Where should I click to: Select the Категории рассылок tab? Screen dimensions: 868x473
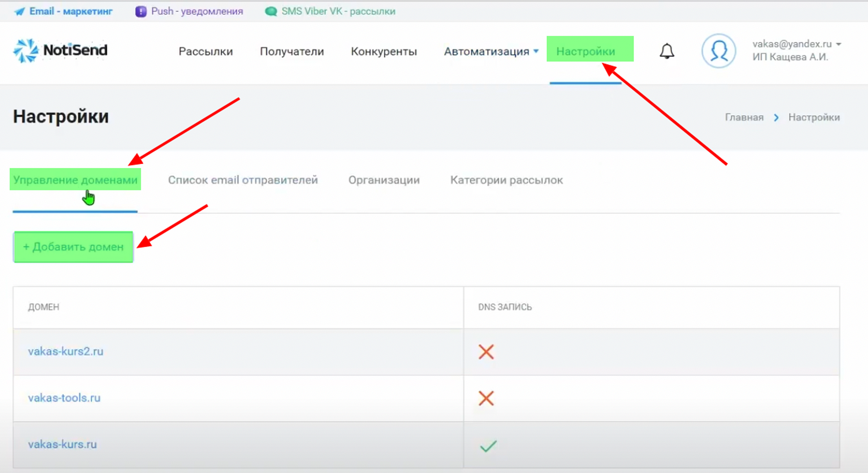(506, 180)
